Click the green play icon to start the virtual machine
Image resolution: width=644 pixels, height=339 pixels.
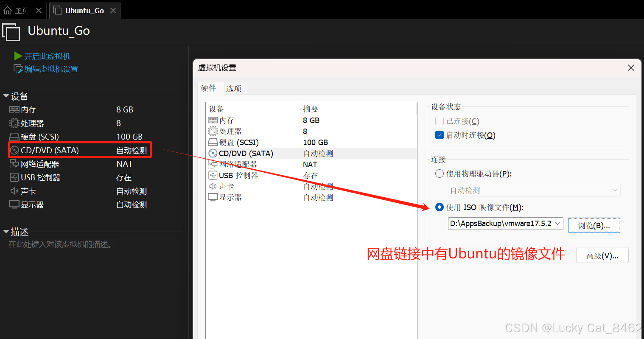coord(18,56)
